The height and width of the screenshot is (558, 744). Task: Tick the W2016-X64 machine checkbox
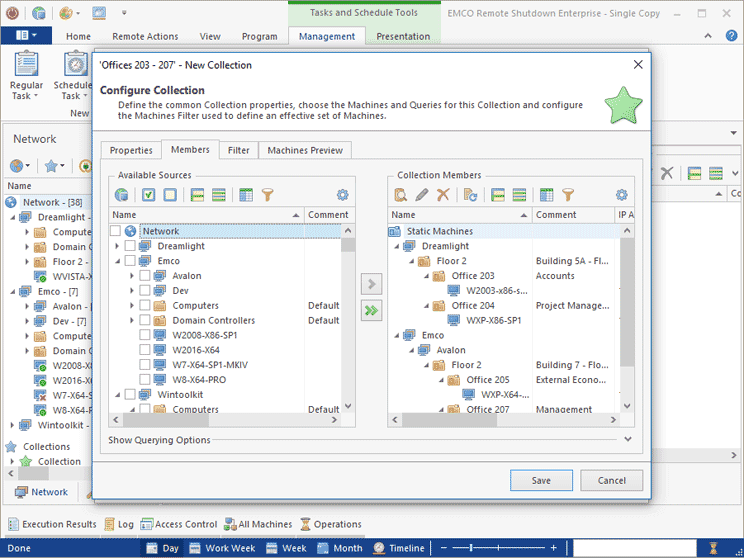[x=145, y=350]
